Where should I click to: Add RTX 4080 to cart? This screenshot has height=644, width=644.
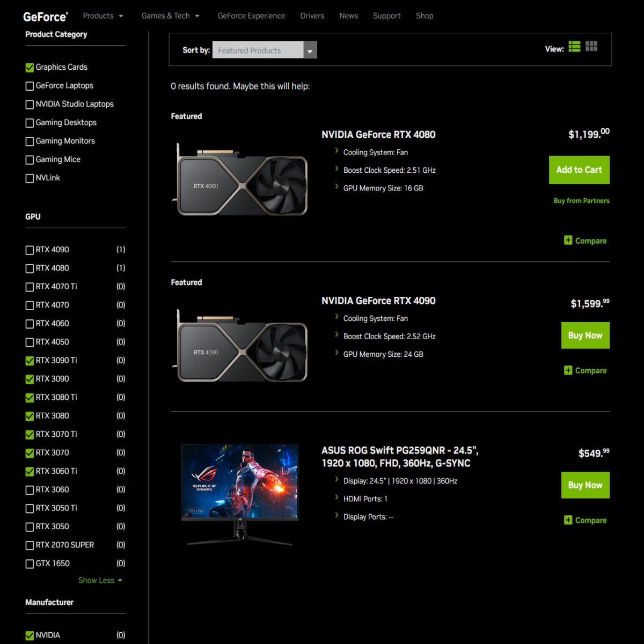(x=579, y=170)
